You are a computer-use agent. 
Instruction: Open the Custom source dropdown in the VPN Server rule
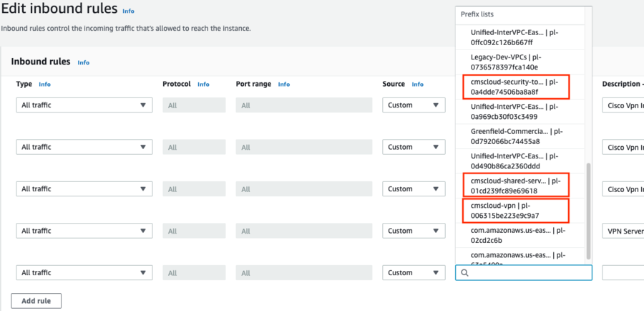click(414, 231)
